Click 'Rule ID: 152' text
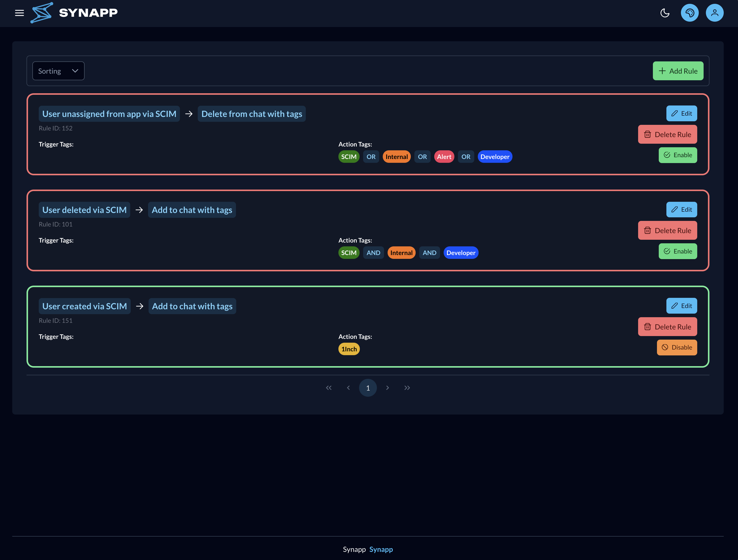The width and height of the screenshot is (738, 560). point(55,128)
